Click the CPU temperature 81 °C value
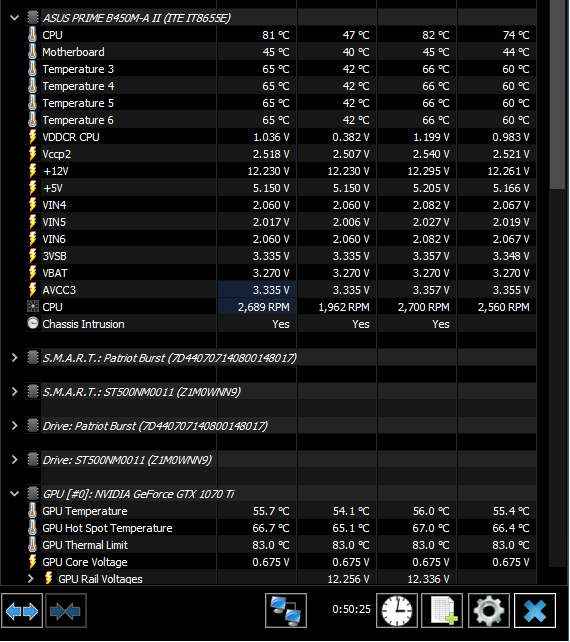This screenshot has height=642, width=570. click(x=276, y=35)
